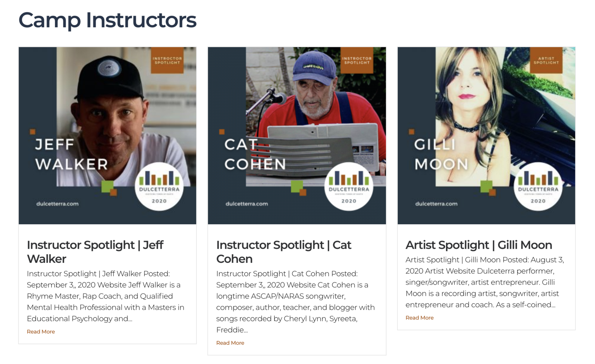595x364 pixels.
Task: Click orange Instructor Spotlight badge on Cat Cohen image
Action: [x=357, y=60]
